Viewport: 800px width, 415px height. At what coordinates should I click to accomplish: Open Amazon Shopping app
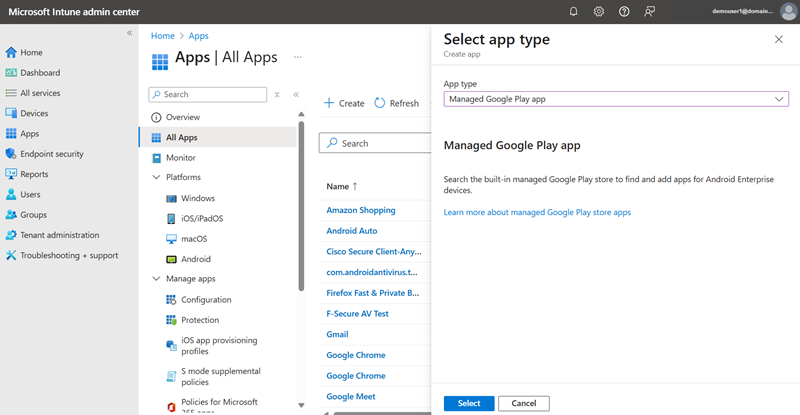tap(361, 210)
